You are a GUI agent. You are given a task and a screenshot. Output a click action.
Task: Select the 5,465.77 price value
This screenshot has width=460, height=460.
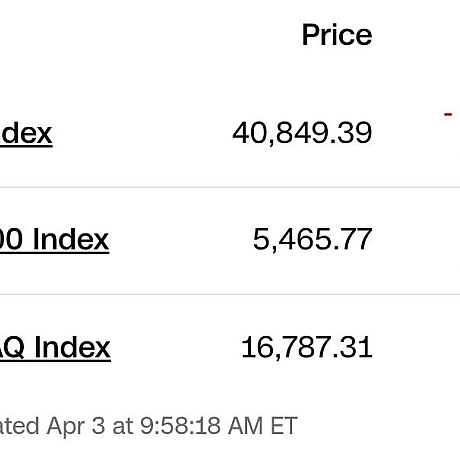coord(312,239)
